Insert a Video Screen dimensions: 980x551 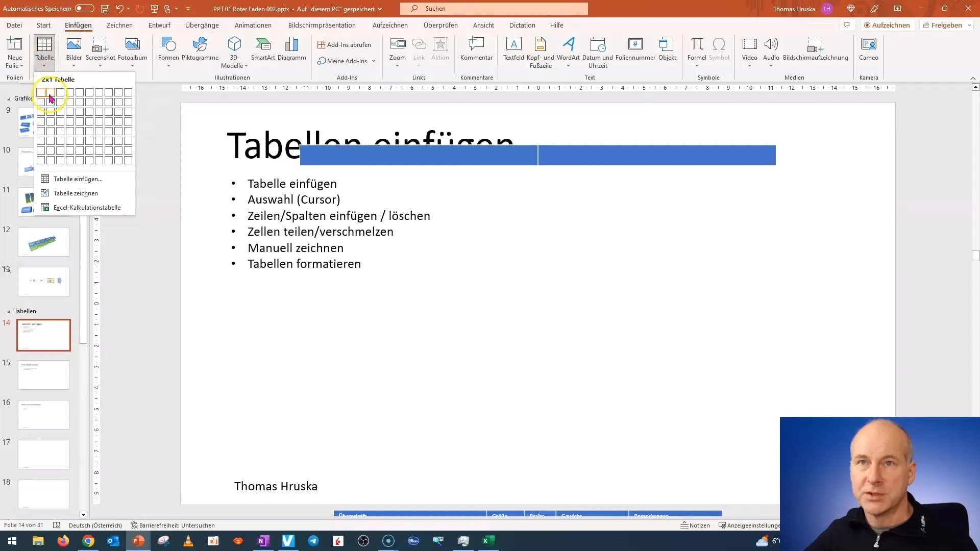tap(749, 52)
